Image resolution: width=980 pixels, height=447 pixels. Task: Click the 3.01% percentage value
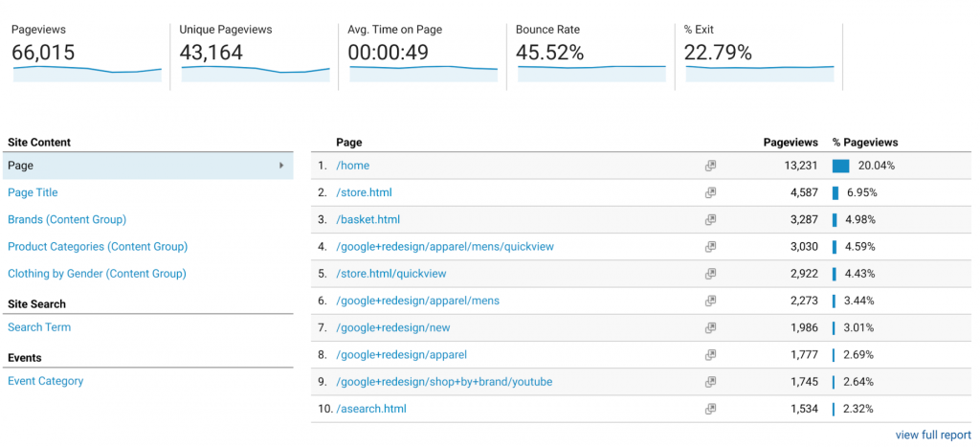(858, 327)
